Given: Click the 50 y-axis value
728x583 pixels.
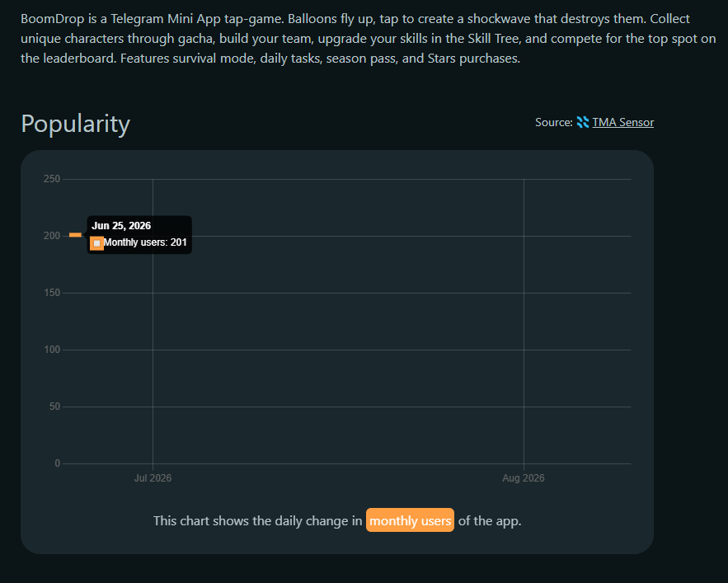Looking at the screenshot, I should tap(54, 407).
